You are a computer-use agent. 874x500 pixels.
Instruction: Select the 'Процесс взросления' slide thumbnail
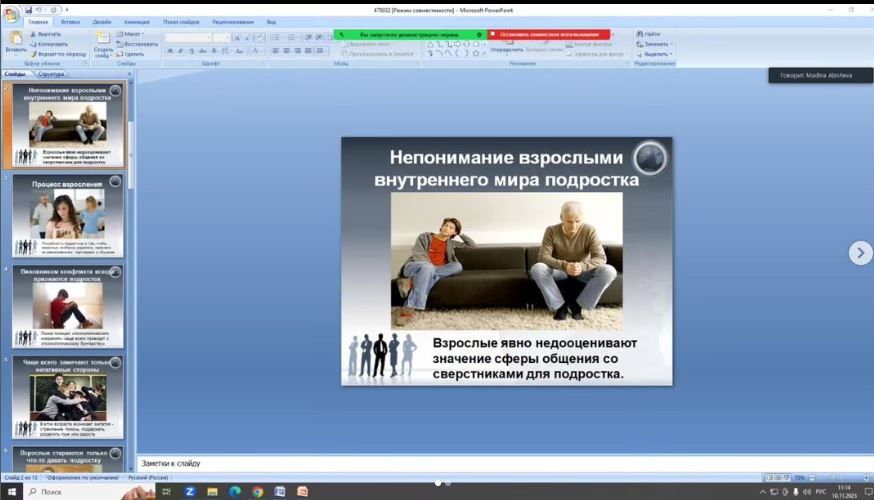[x=68, y=214]
